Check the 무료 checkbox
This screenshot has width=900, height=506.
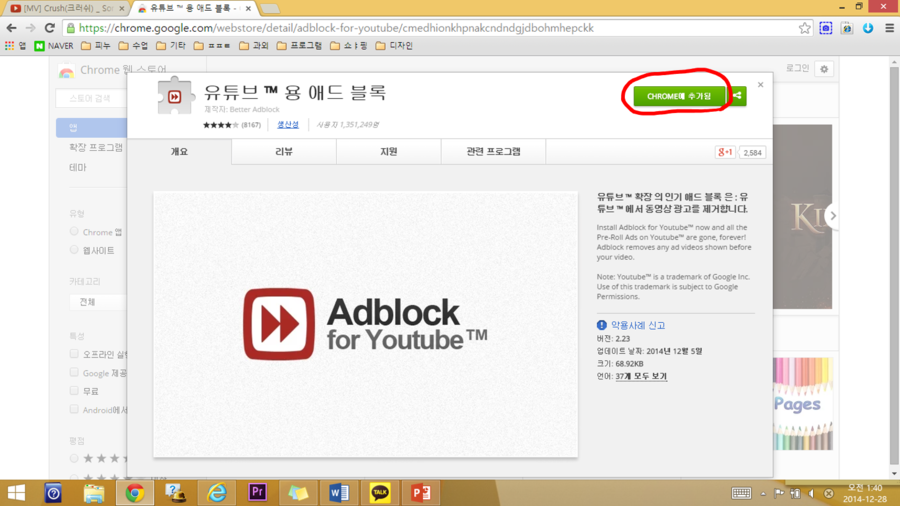pos(74,391)
